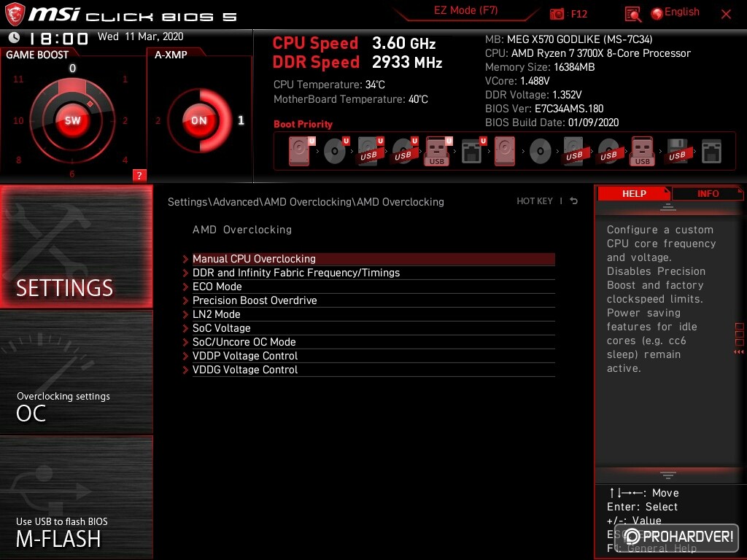The height and width of the screenshot is (560, 747).
Task: Click the CPU Speed 3.60 GHz value
Action: click(403, 43)
